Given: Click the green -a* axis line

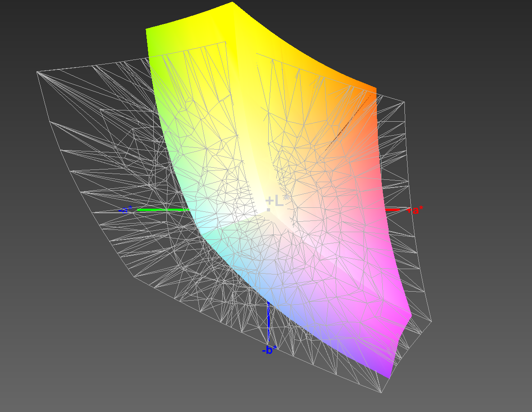Looking at the screenshot, I should pyautogui.click(x=163, y=210).
